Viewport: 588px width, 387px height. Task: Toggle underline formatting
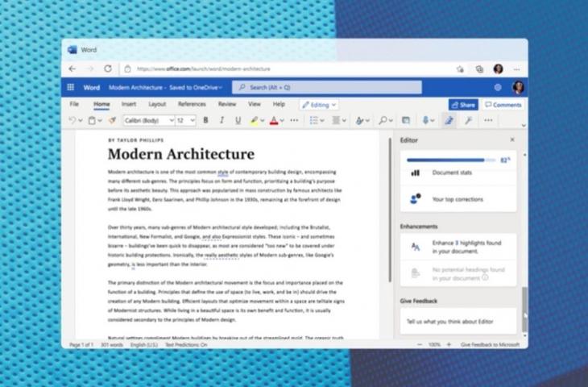[x=238, y=120]
